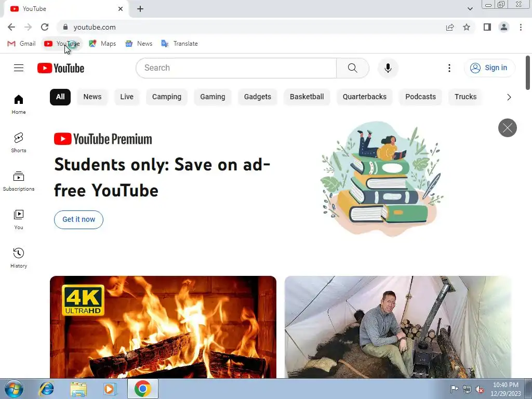
Task: Select the Camping filter chip
Action: (x=167, y=97)
